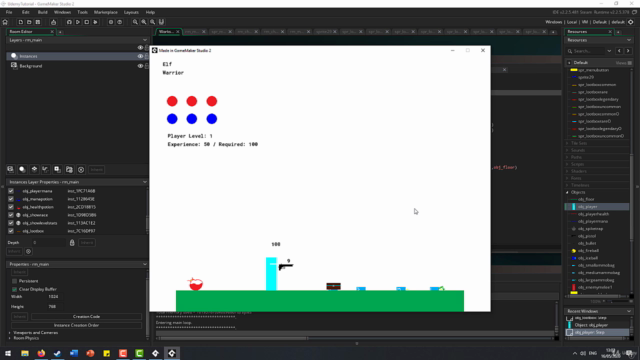Image resolution: width=640 pixels, height=360 pixels.
Task: Run the game with the play icon
Action: [x=78, y=22]
